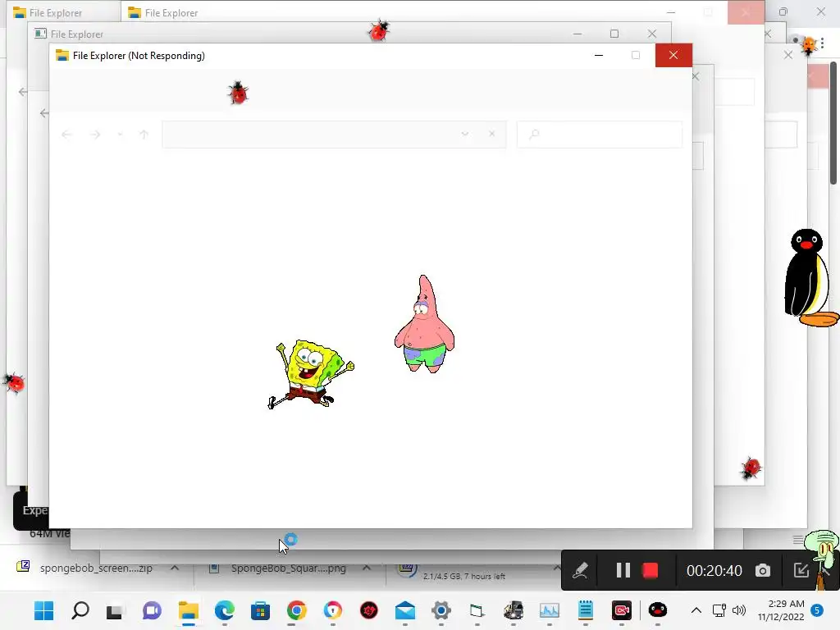Open Microsoft Edge from the taskbar
840x630 pixels.
pyautogui.click(x=225, y=610)
